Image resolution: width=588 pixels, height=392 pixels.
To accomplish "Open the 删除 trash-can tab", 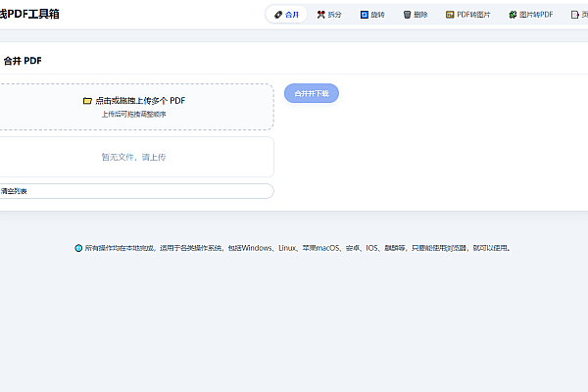I will (x=416, y=15).
